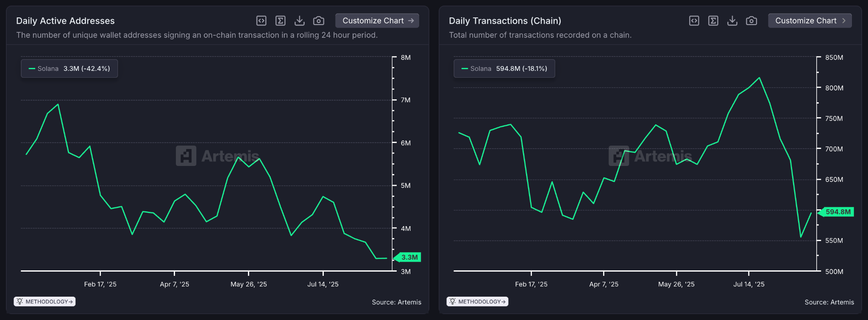Click the 8M axis label
The width and height of the screenshot is (868, 320).
pos(406,57)
